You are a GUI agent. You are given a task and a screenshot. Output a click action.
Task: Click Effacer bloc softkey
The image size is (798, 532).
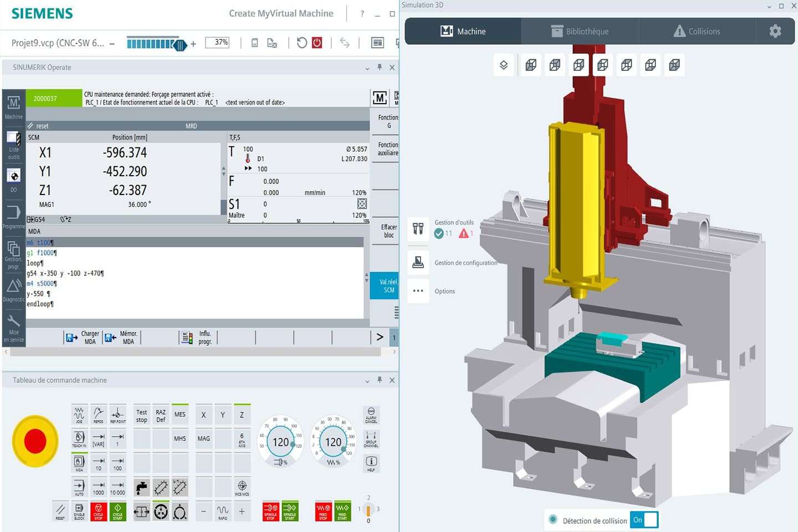coord(385,231)
